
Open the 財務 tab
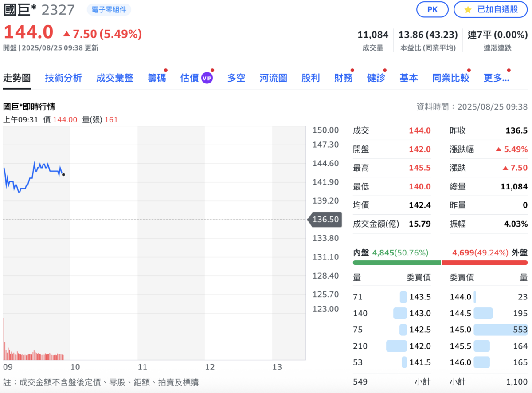pyautogui.click(x=344, y=78)
